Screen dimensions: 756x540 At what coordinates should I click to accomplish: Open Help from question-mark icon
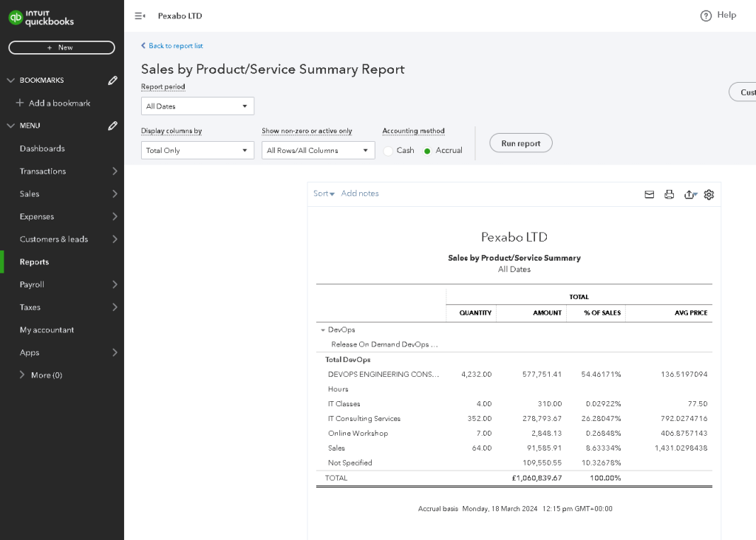(x=705, y=16)
